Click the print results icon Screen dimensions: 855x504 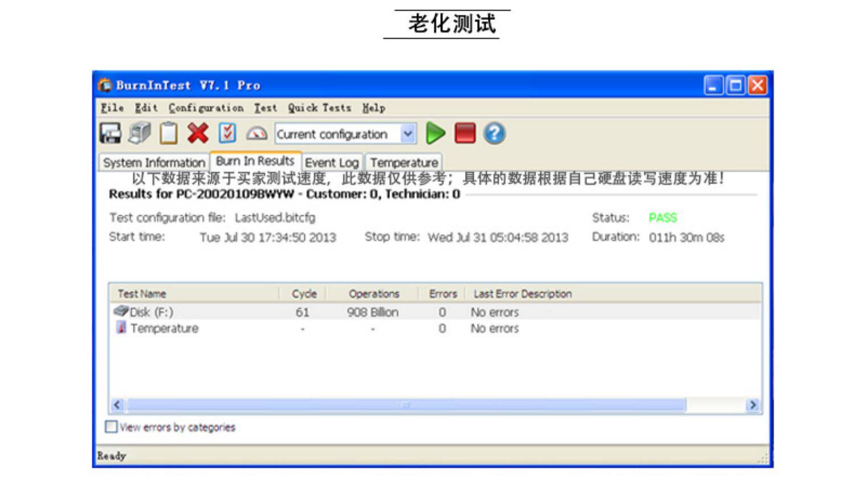coord(140,133)
